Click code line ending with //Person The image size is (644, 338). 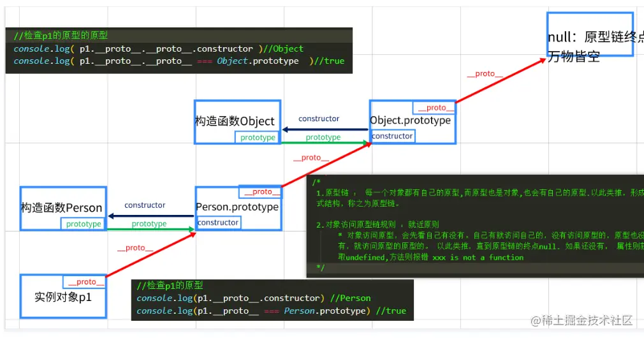[x=253, y=298]
